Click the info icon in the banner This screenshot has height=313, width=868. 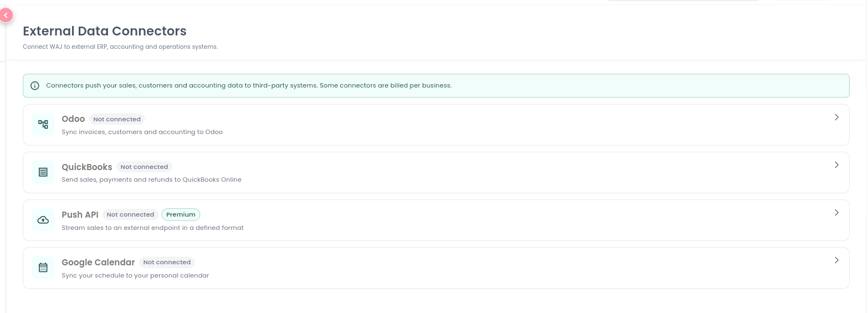[x=35, y=86]
